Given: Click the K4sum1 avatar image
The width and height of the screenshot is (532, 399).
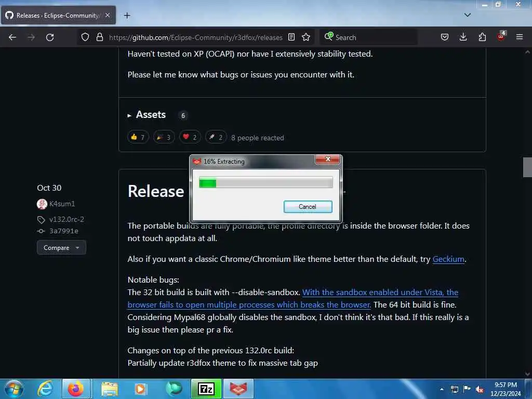Looking at the screenshot, I should 42,204.
